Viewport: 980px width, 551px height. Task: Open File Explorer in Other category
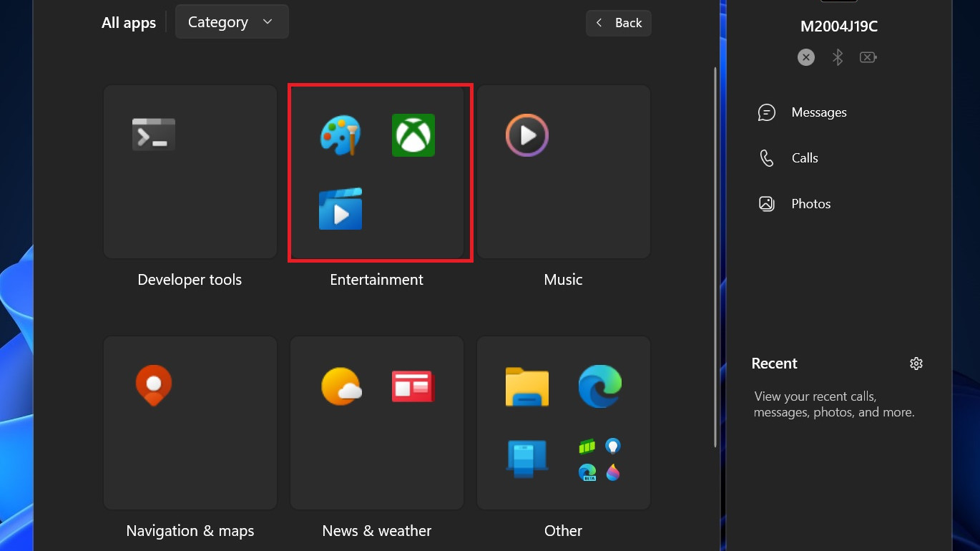pyautogui.click(x=527, y=387)
